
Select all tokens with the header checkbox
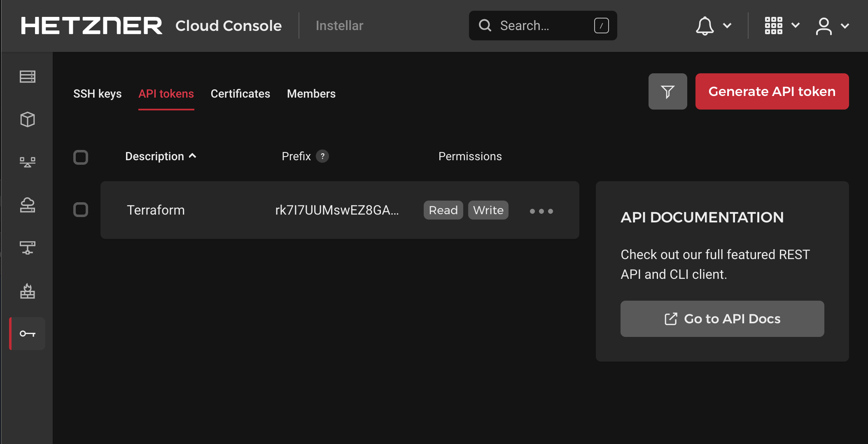[81, 157]
